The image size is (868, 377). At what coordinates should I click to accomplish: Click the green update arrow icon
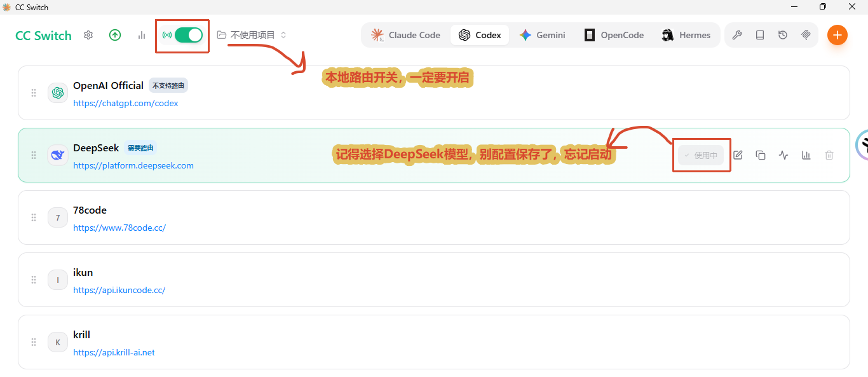[x=115, y=35]
